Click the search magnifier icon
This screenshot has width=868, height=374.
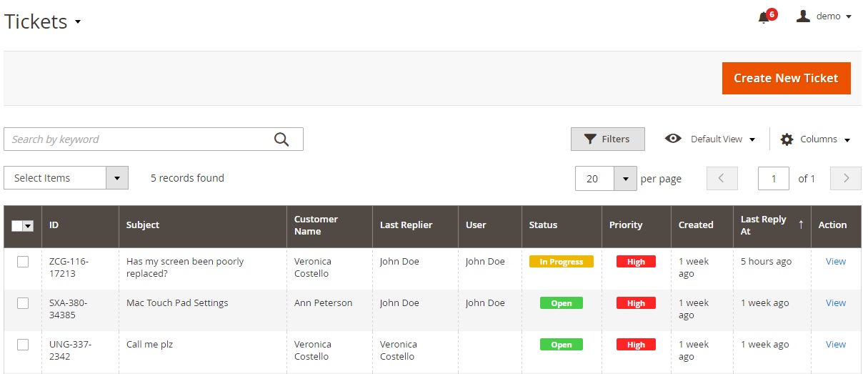click(281, 139)
